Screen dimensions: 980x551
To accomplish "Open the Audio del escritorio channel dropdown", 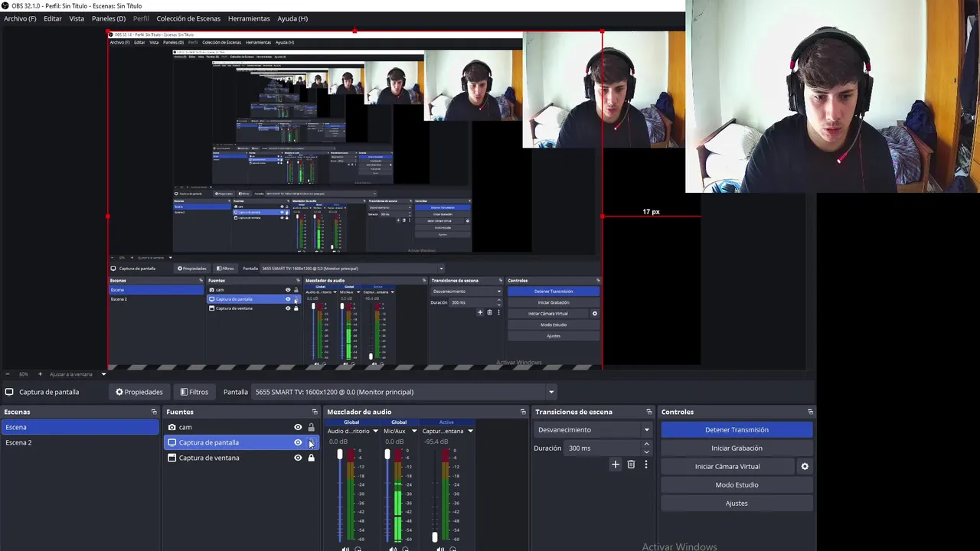I will pyautogui.click(x=375, y=431).
